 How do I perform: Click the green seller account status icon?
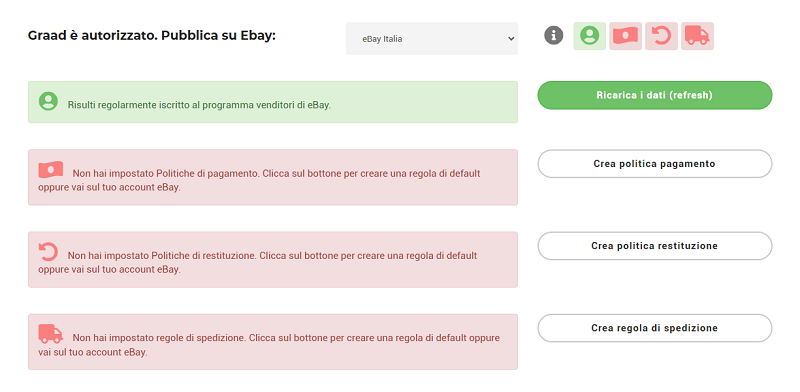[589, 36]
